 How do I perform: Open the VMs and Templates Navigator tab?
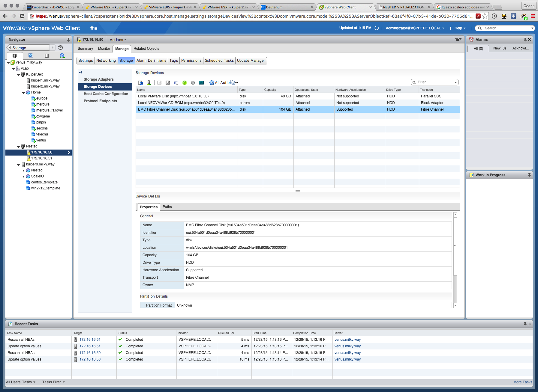(x=31, y=56)
